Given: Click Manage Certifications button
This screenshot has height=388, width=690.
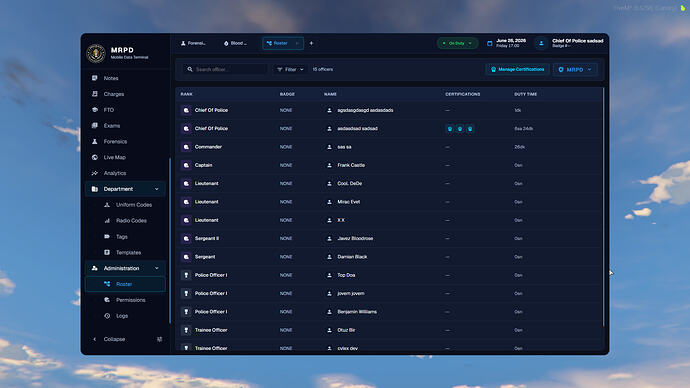Looking at the screenshot, I should click(518, 70).
